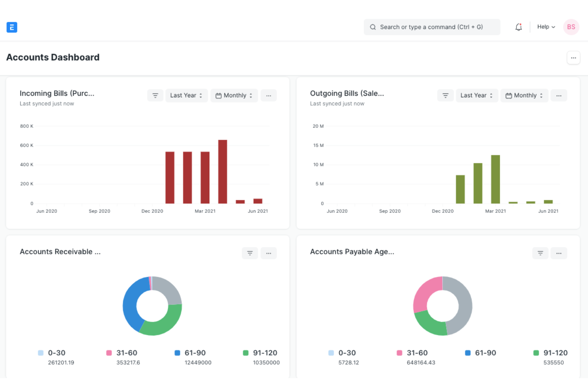Open the filter icon on Incoming Bills chart
Viewport: 588px width, 392px height.
click(155, 95)
